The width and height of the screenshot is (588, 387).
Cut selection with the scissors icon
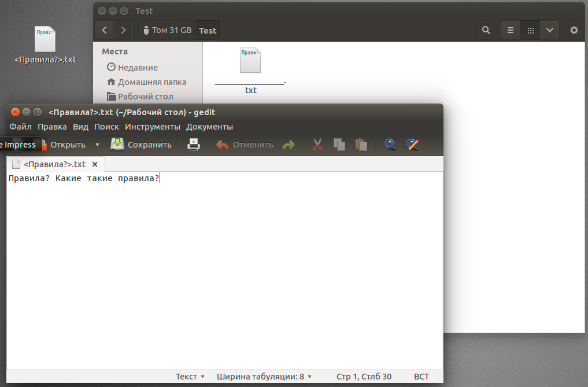click(x=317, y=145)
